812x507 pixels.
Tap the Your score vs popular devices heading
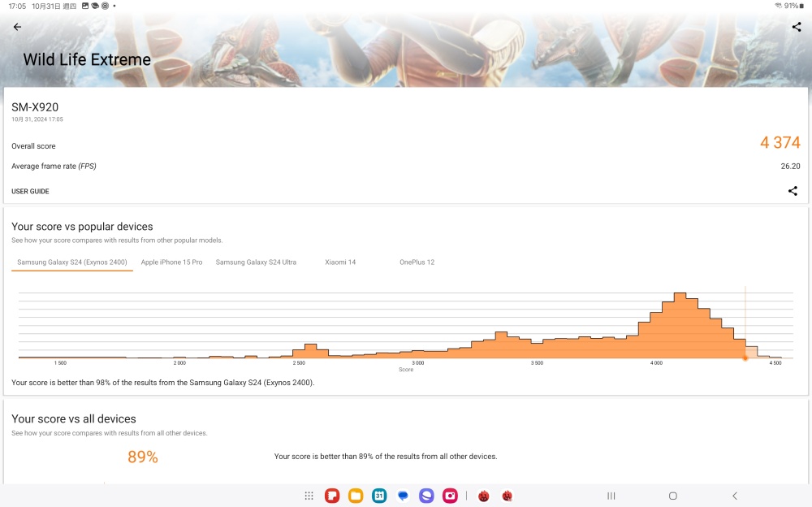pyautogui.click(x=82, y=227)
